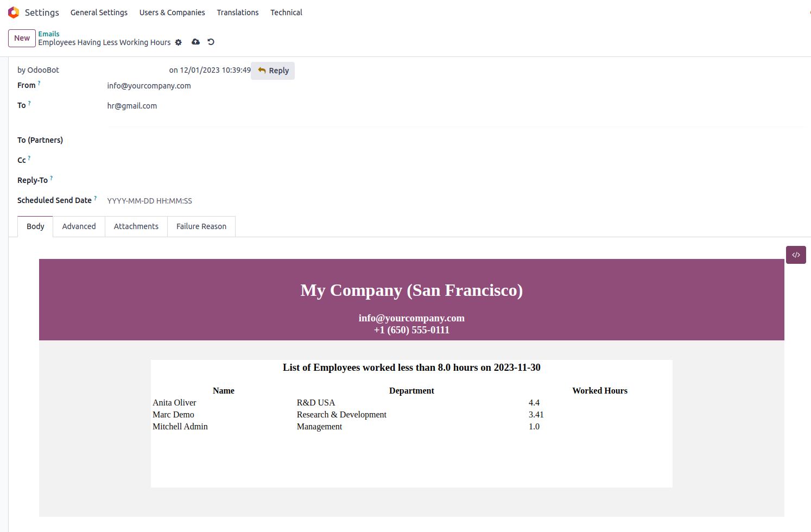The image size is (811, 532).
Task: Click the Research & Development department cell
Action: 341,415
